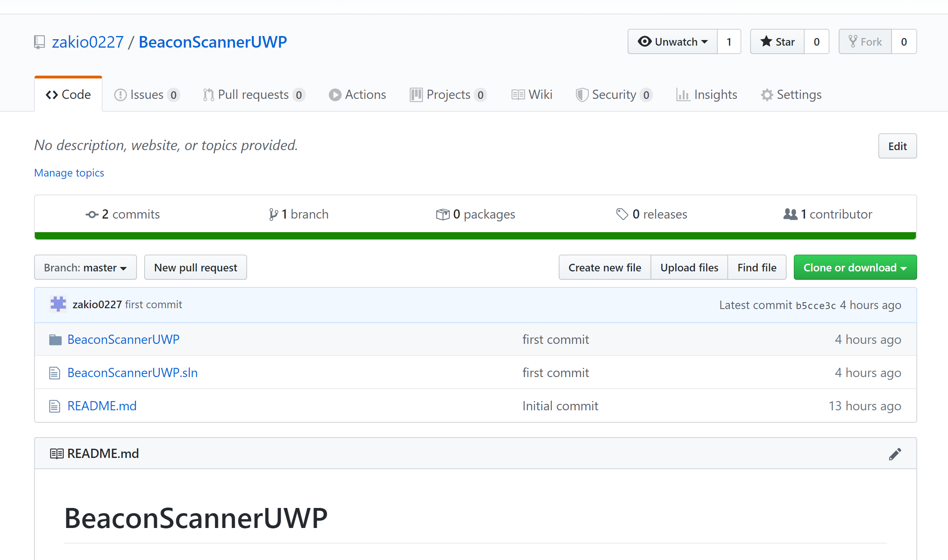Open the commits history via the commits icon

click(92, 215)
